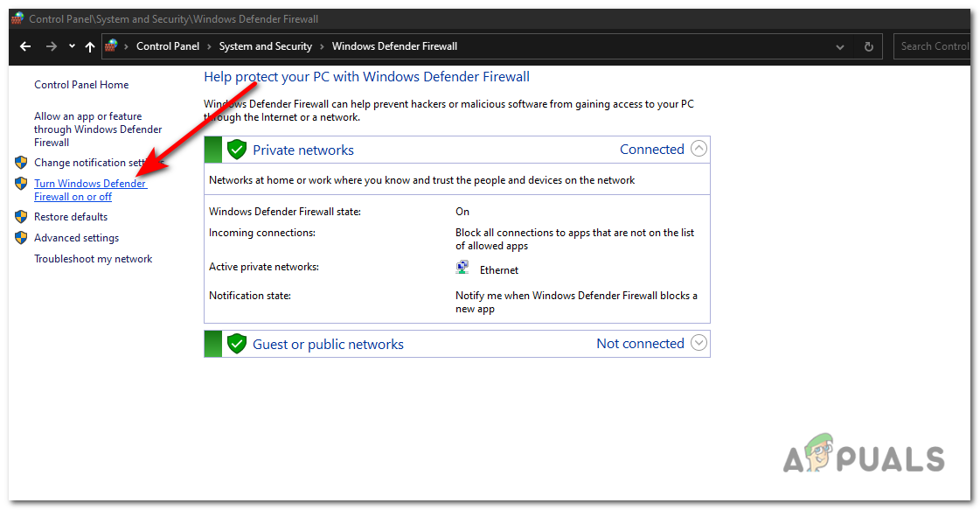The height and width of the screenshot is (510, 980).
Task: Select Control Panel breadcrumb
Action: (x=168, y=45)
